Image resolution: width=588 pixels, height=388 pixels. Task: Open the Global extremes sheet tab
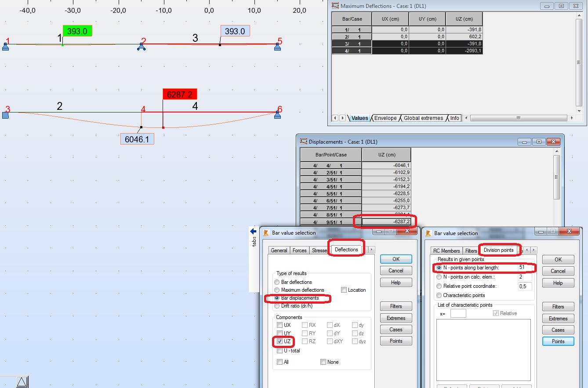423,118
